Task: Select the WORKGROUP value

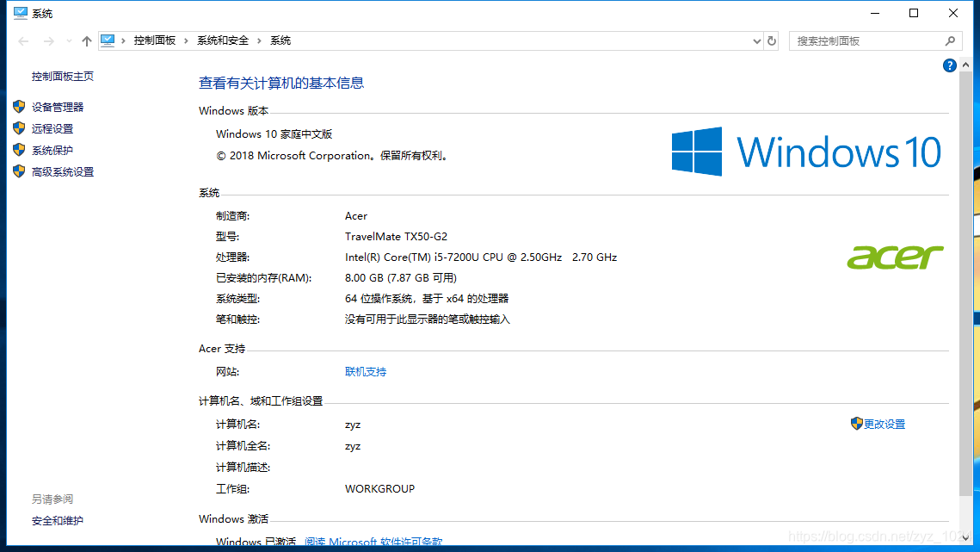Action: 380,489
